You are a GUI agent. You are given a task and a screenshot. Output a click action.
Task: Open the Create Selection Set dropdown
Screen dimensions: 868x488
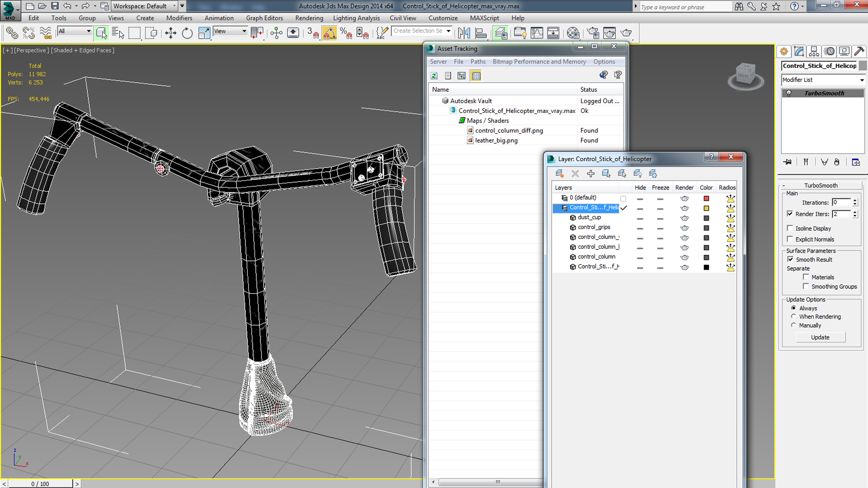point(422,31)
